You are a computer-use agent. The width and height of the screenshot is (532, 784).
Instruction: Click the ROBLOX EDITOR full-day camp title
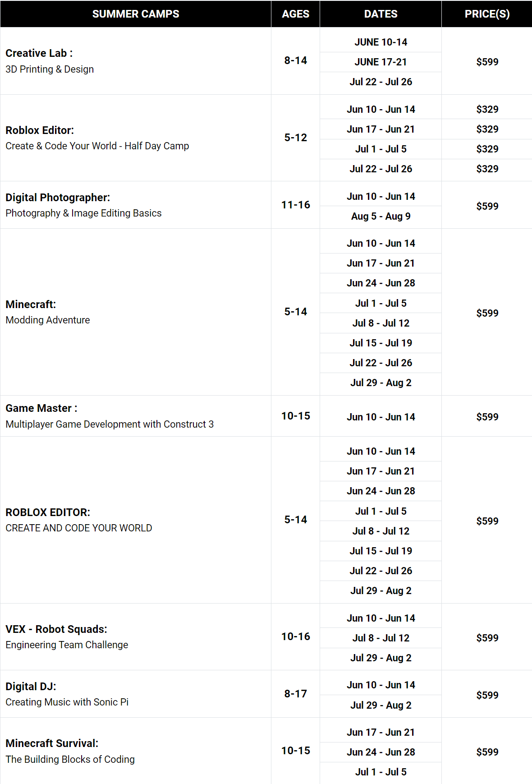(x=48, y=512)
